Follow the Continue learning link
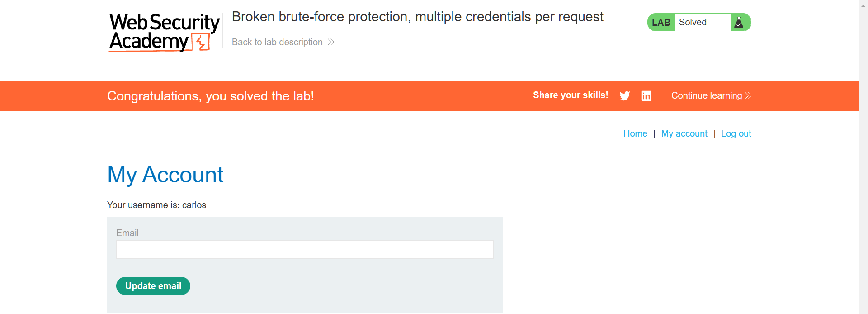The height and width of the screenshot is (314, 868). (706, 96)
